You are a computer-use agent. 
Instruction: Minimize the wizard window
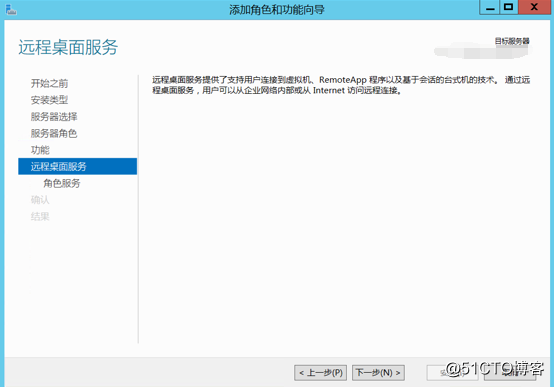point(489,7)
